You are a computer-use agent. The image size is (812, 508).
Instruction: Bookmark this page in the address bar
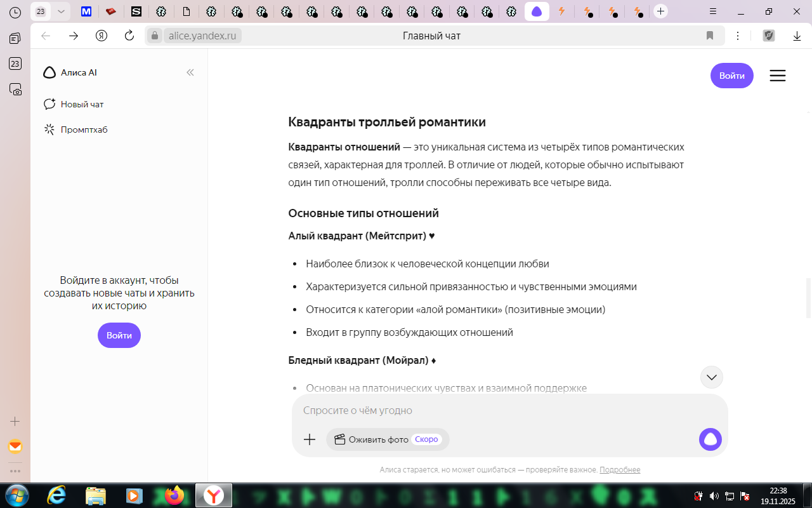click(710, 36)
